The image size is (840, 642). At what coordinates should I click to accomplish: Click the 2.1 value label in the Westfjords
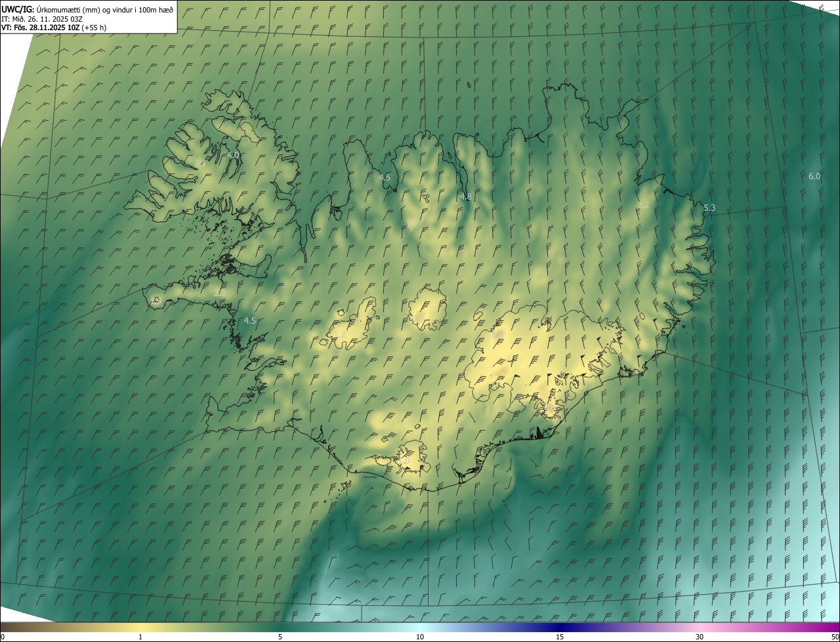tap(199, 162)
